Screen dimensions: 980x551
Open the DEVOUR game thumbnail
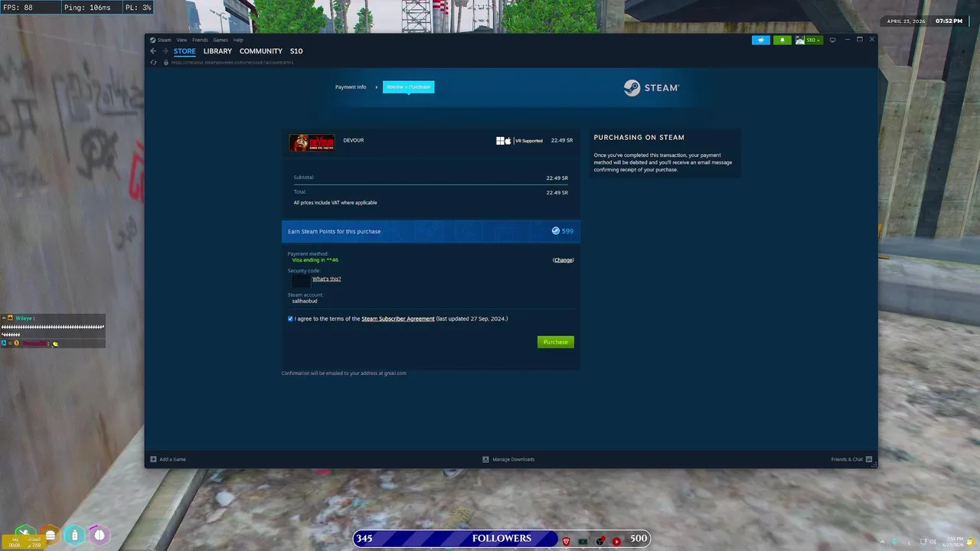point(312,143)
